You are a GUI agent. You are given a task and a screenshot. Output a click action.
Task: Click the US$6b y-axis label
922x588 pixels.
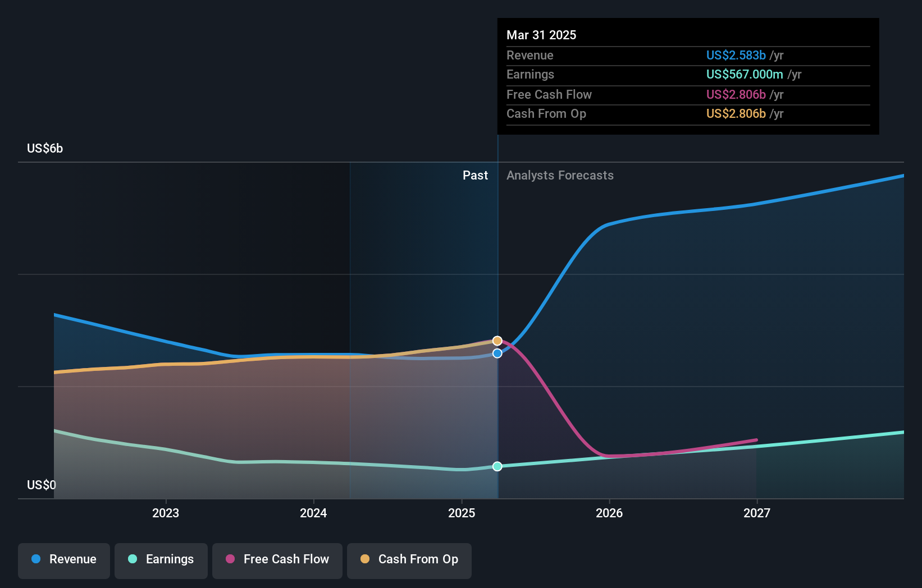pos(45,149)
